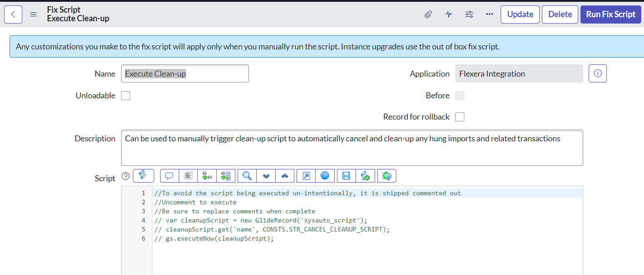This screenshot has width=644, height=275.
Task: Click the Fix Script header title
Action: (63, 10)
